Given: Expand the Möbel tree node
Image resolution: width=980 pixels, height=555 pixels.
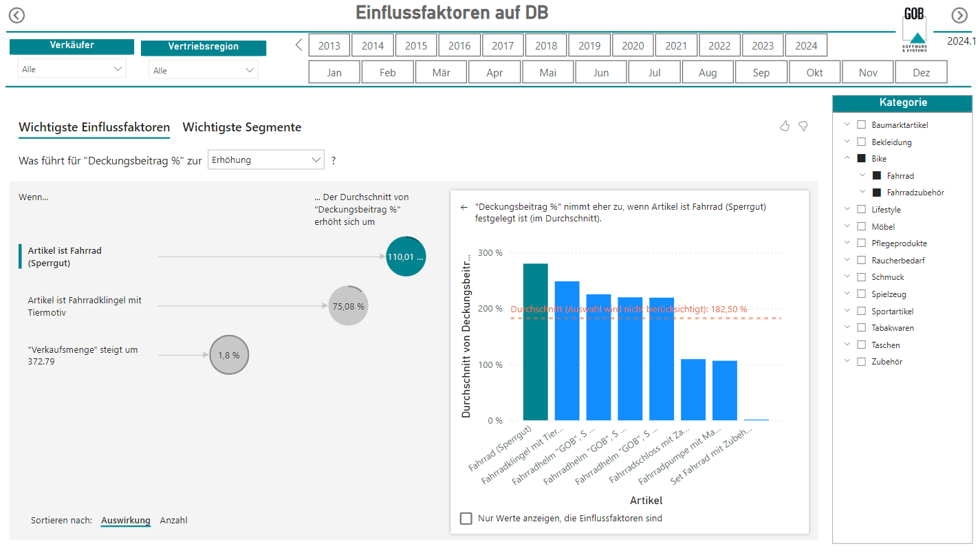Looking at the screenshot, I should (x=847, y=226).
